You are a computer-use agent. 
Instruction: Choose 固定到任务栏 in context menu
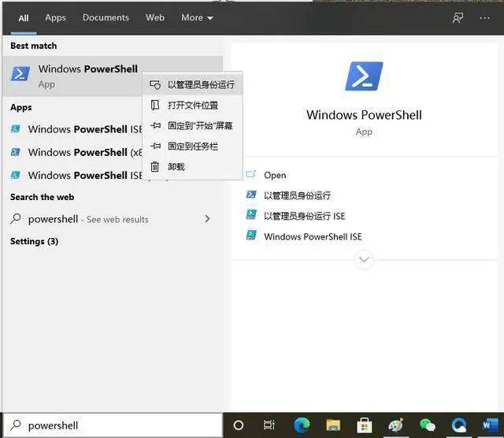(x=192, y=147)
